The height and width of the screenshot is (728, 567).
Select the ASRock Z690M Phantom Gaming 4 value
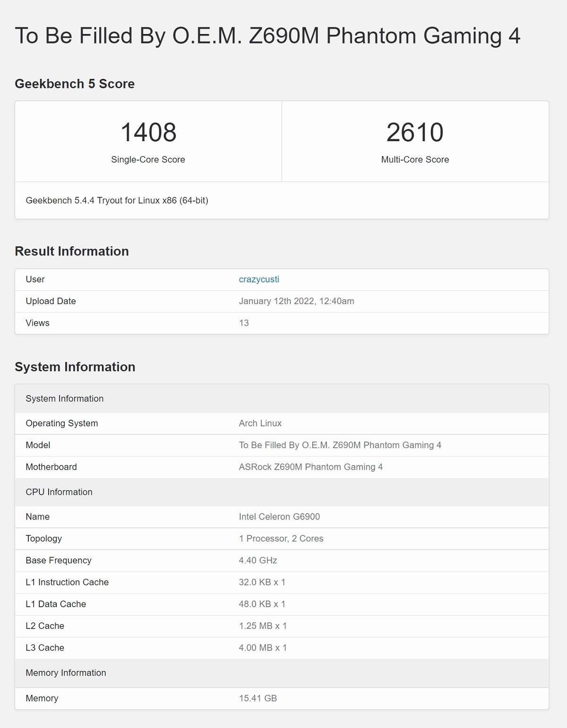coord(311,467)
